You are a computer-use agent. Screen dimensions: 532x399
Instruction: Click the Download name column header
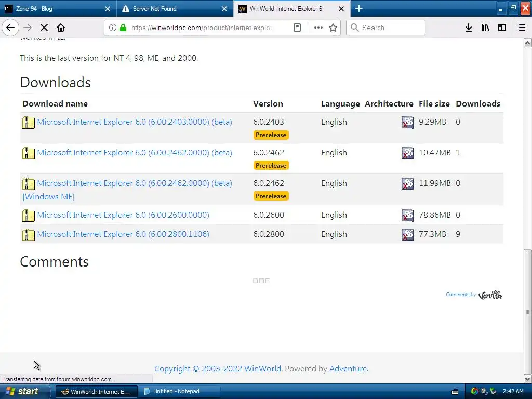coord(55,104)
